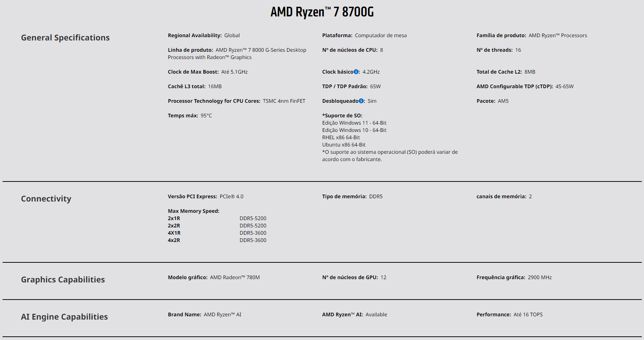This screenshot has width=644, height=340.
Task: Click the Total de Cache L2 entry
Action: pos(506,72)
